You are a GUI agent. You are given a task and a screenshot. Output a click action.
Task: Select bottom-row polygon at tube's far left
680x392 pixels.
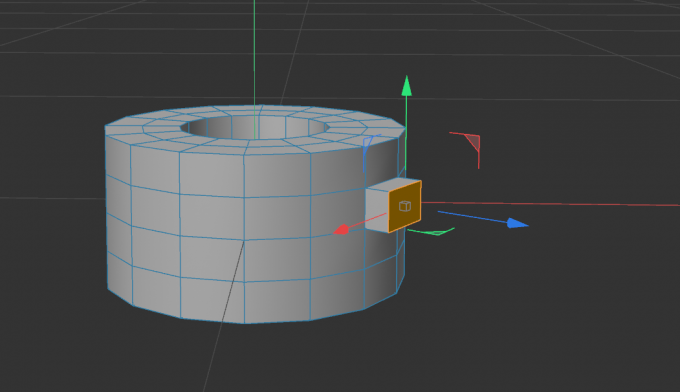point(120,276)
